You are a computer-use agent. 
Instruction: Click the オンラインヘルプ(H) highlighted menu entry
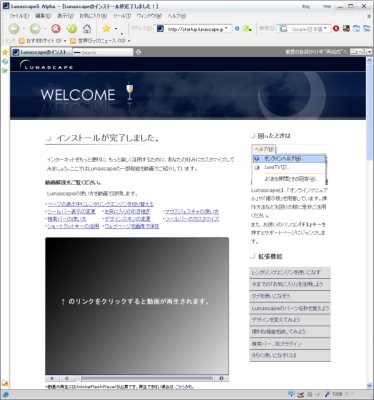click(x=289, y=159)
